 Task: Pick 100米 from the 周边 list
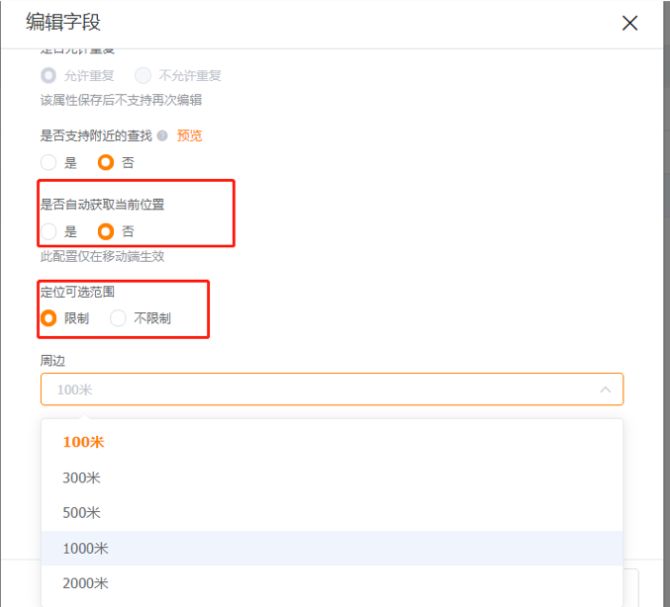pyautogui.click(x=83, y=442)
